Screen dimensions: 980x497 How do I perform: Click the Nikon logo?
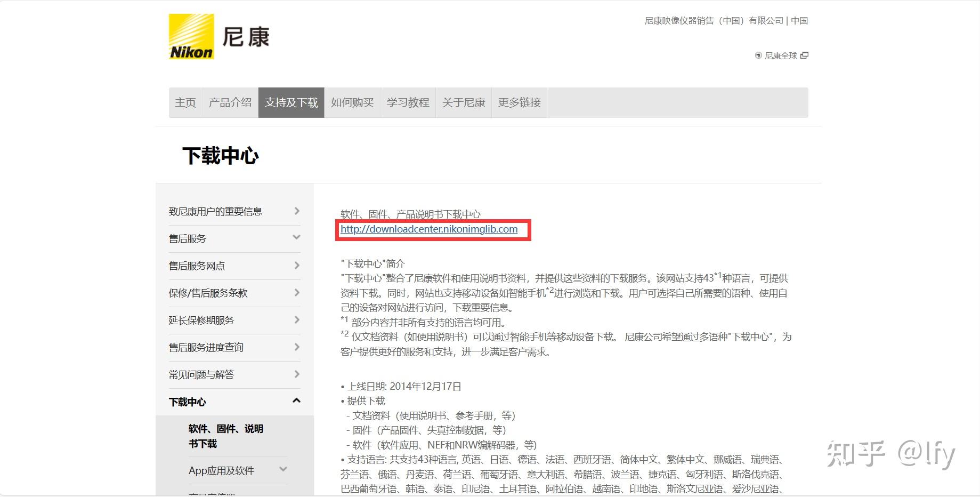pos(190,36)
